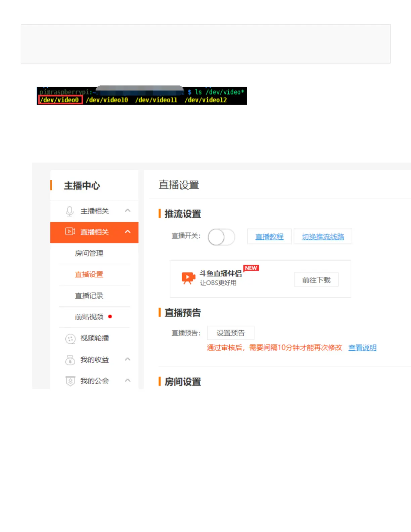
Task: Click the 设置预告 button
Action: pos(231,333)
